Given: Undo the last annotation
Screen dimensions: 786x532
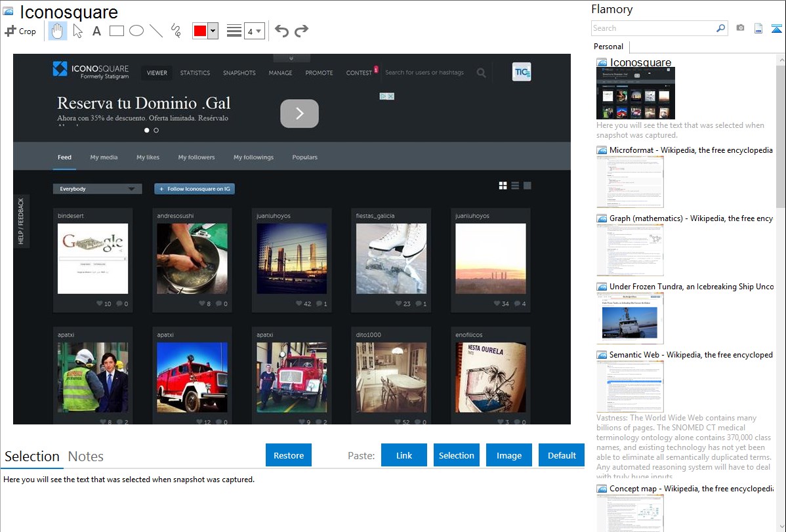Looking at the screenshot, I should (281, 31).
